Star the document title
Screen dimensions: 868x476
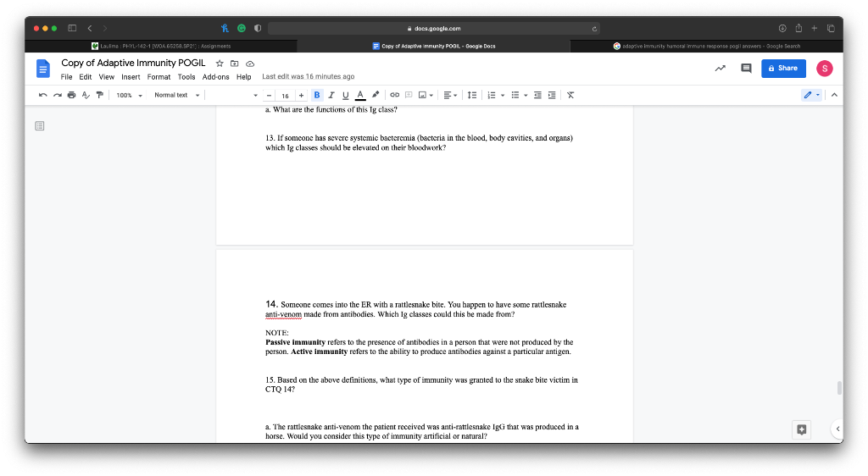tap(220, 64)
